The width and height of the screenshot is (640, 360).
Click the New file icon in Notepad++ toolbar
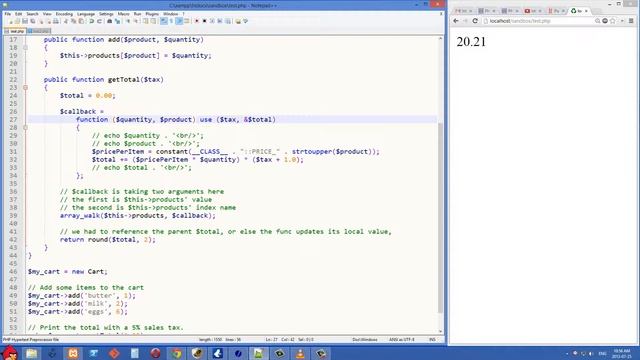coord(11,21)
